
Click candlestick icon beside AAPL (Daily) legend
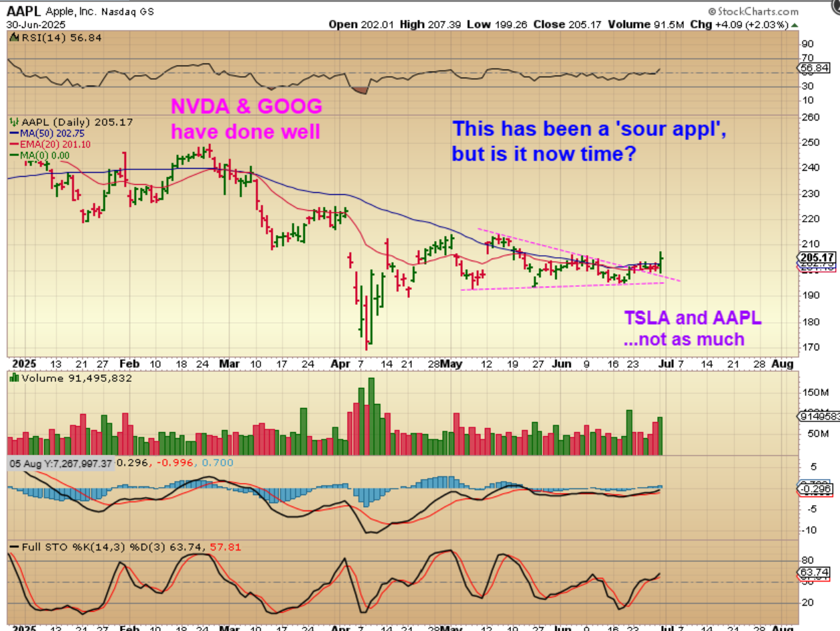13,123
